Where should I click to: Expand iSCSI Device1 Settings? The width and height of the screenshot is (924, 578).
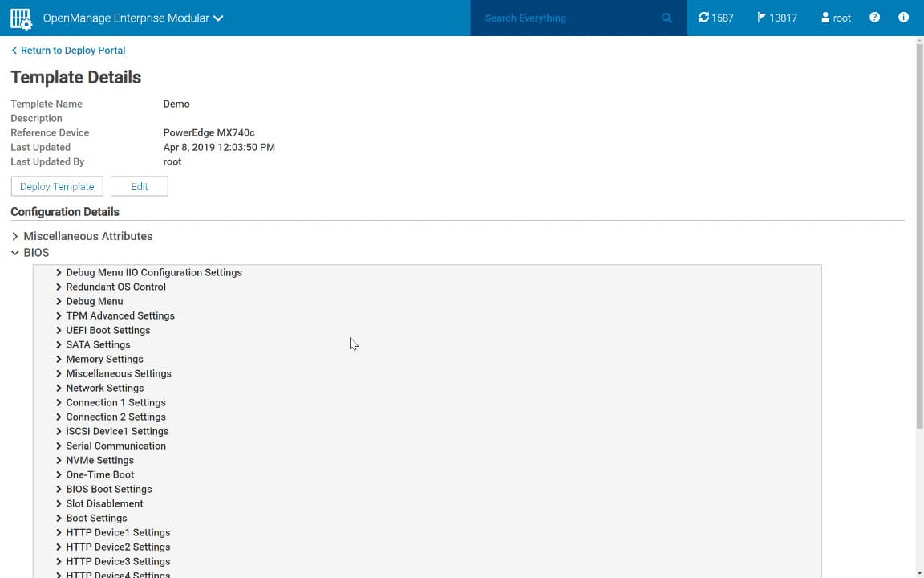(x=112, y=432)
